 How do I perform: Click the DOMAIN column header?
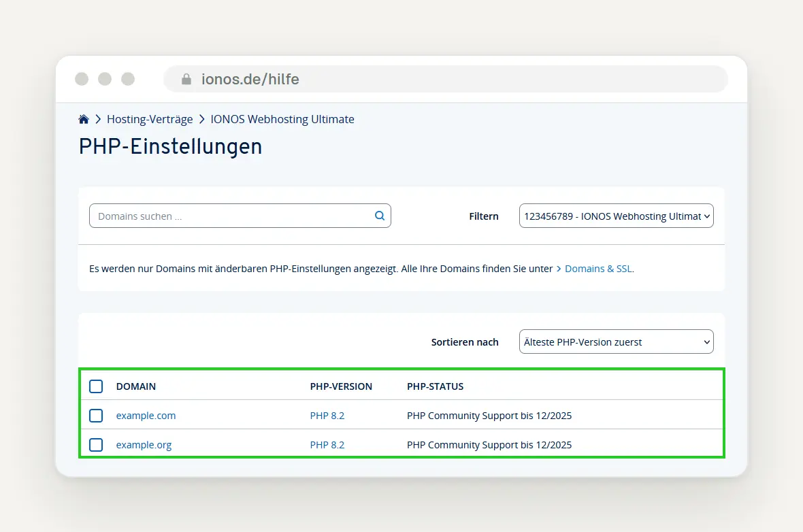(135, 386)
